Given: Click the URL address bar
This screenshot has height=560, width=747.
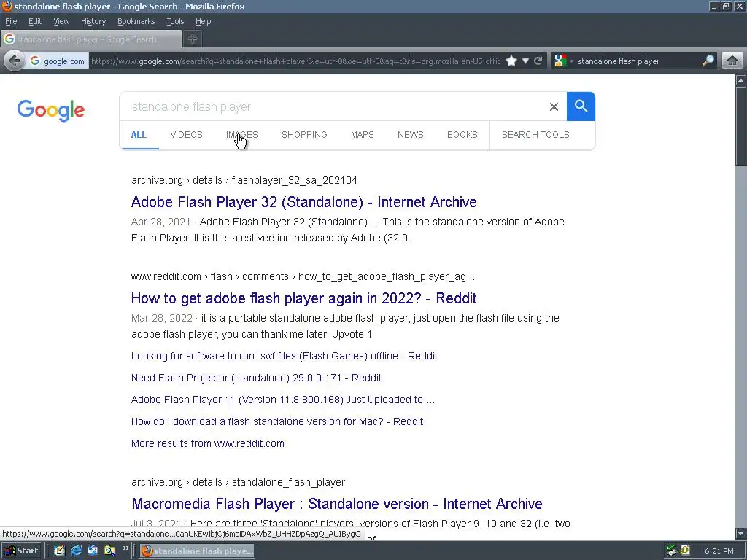Looking at the screenshot, I should 296,61.
